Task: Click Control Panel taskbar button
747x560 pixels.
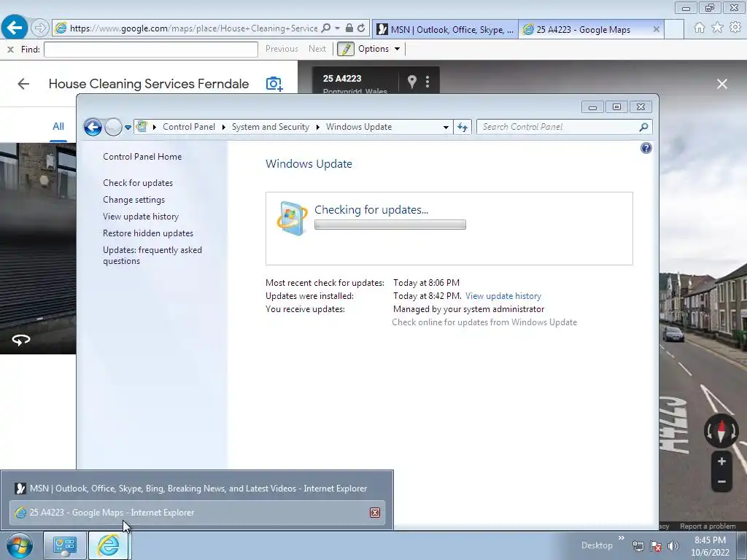Action: click(x=65, y=545)
